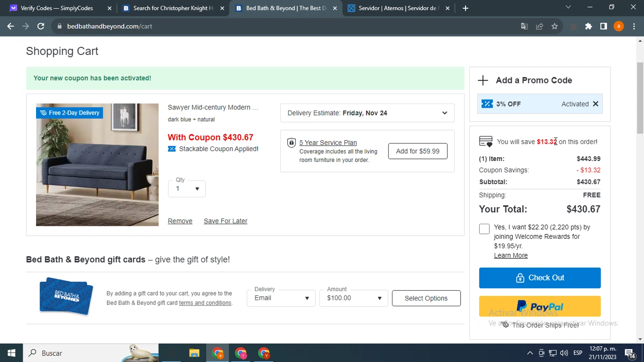Viewport: 644px width, 362px height.
Task: Click the site lock icon in address bar
Action: coord(60,26)
